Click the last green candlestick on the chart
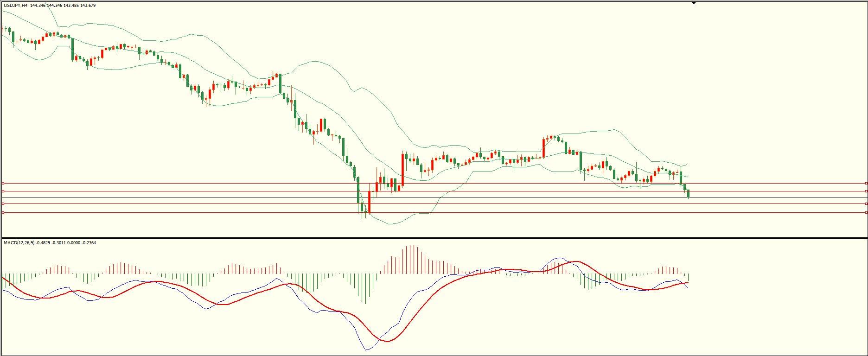868x356 pixels. click(689, 194)
